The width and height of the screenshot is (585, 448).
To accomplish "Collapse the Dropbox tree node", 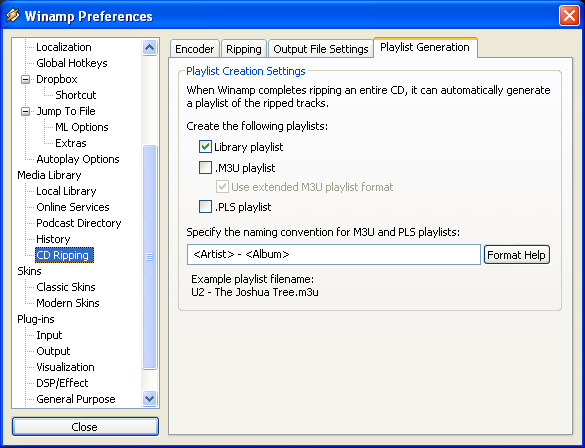I will point(25,79).
